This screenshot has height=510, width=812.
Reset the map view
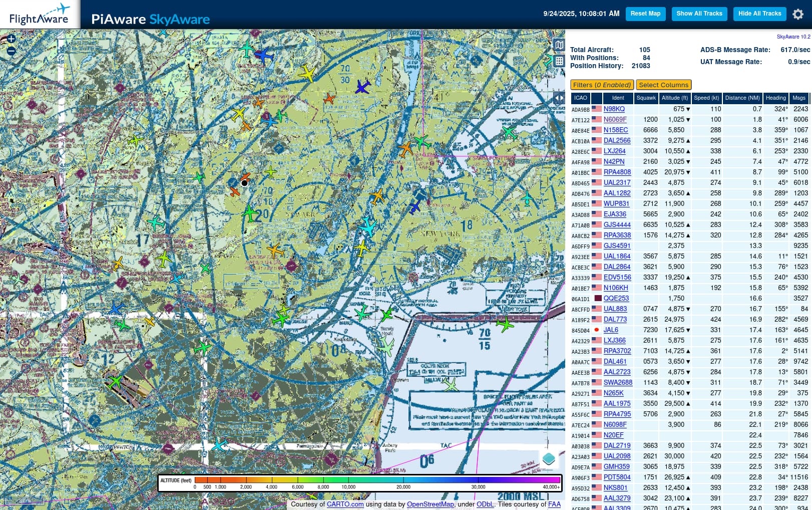[x=645, y=14]
